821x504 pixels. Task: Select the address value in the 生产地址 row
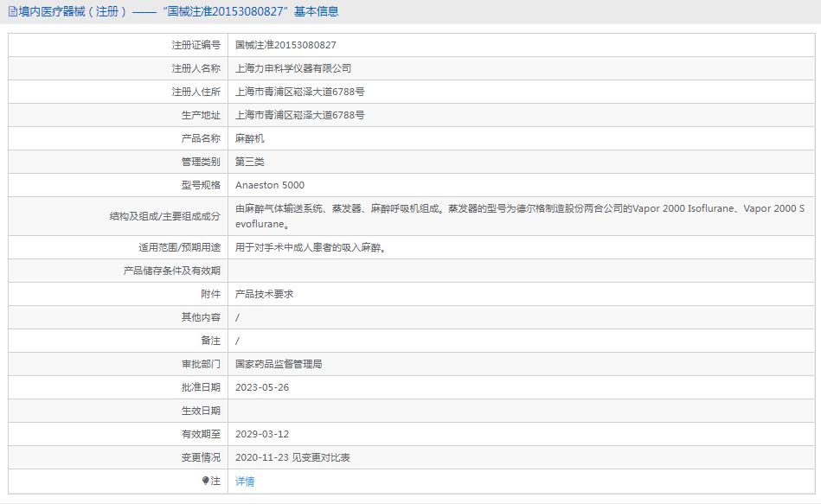299,115
